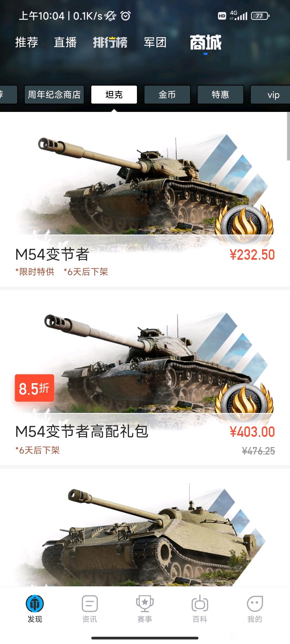The height and width of the screenshot is (644, 290).
Task: Click the page scrollbar handle
Action: 288,136
